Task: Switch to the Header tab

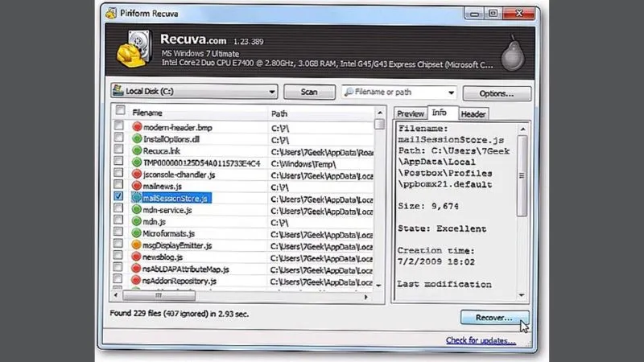Action: click(473, 114)
